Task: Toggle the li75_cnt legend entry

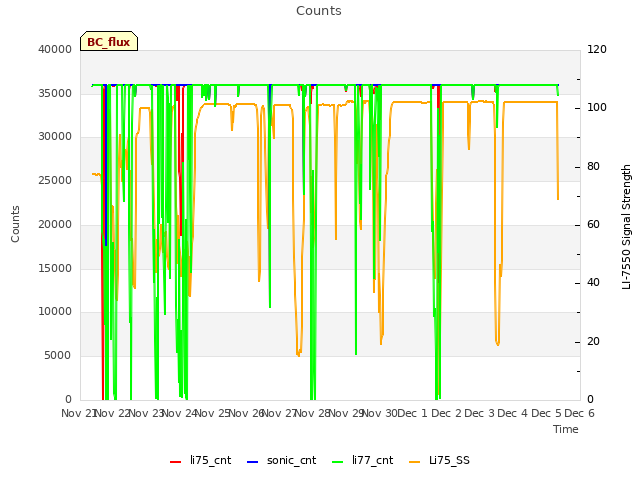Action: coord(200,461)
